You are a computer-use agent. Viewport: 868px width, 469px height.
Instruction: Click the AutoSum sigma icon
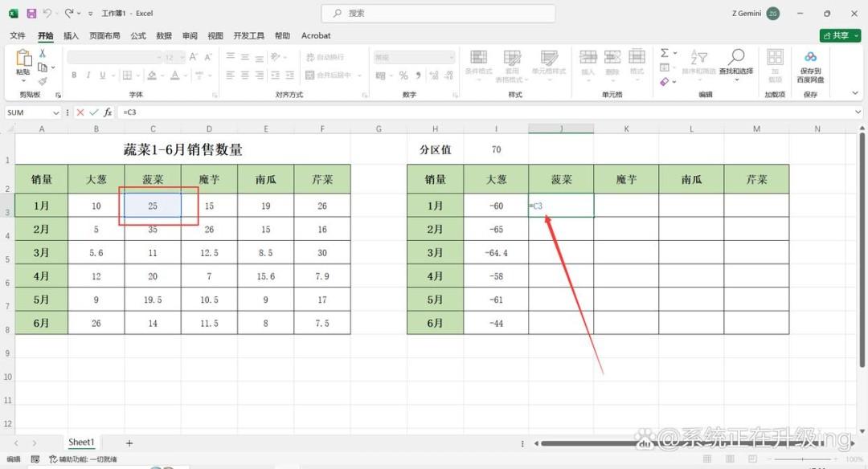[665, 53]
